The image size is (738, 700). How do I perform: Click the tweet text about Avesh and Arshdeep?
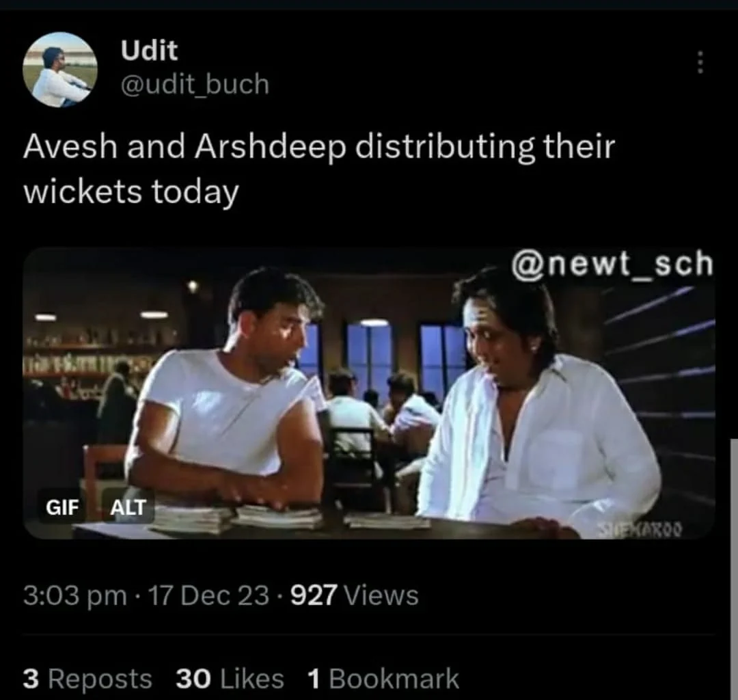click(319, 170)
